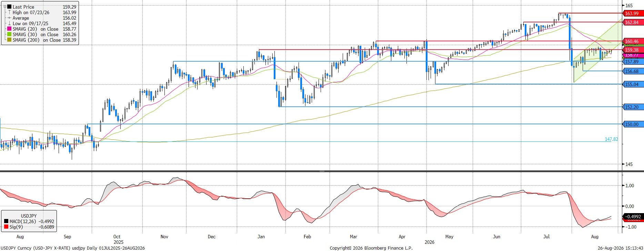The image size is (644, 251).
Task: Select the magenta SMAVG (20) swatch
Action: (x=9, y=29)
